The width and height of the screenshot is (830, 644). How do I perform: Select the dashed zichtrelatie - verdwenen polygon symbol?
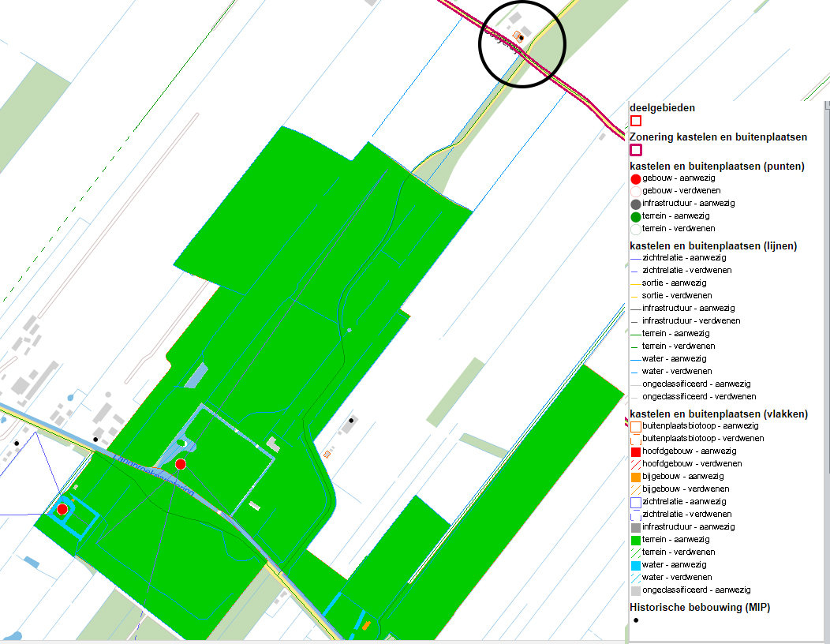pos(636,515)
